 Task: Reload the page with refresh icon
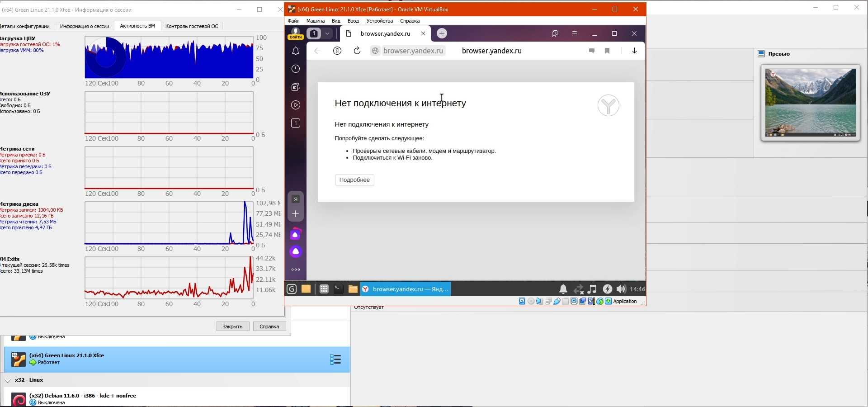357,51
